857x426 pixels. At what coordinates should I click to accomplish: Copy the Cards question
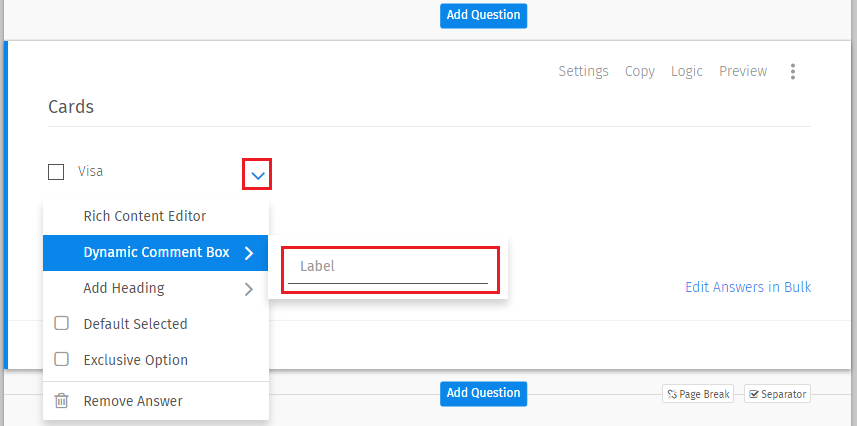click(640, 72)
